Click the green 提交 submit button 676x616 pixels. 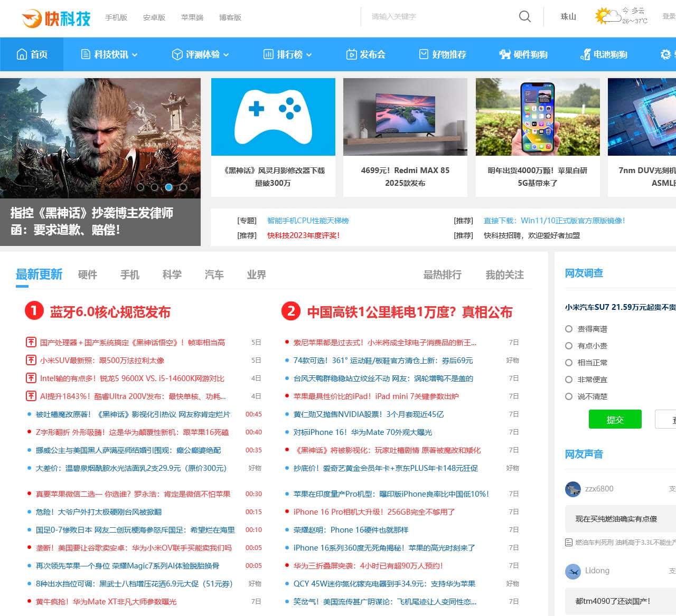coord(615,420)
